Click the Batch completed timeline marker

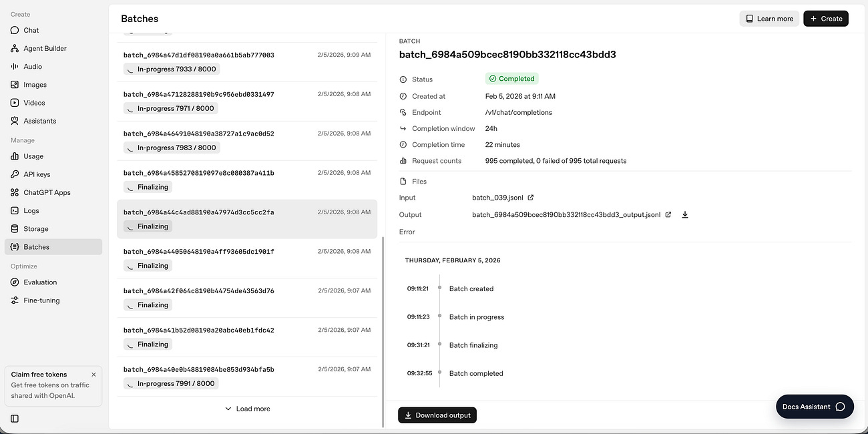click(439, 373)
